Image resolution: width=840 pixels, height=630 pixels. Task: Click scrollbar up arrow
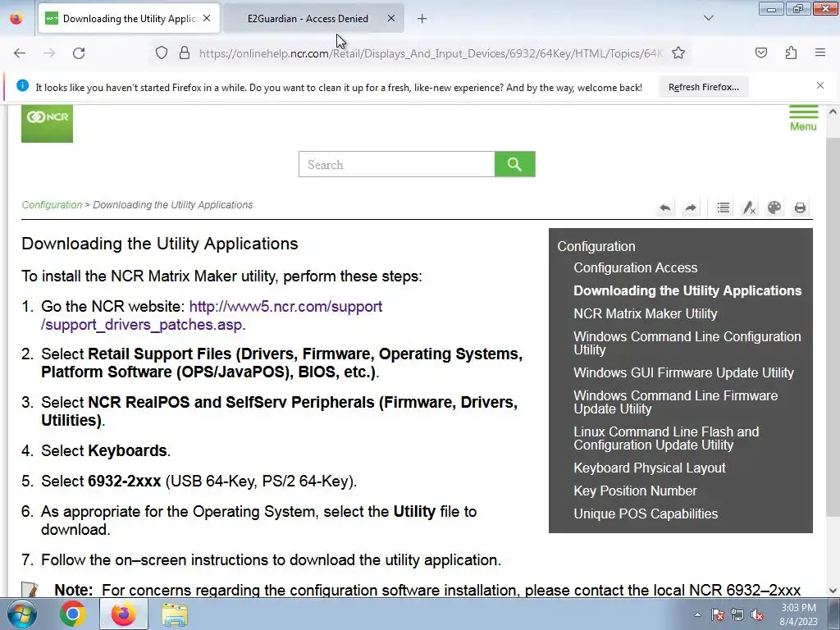pyautogui.click(x=833, y=112)
